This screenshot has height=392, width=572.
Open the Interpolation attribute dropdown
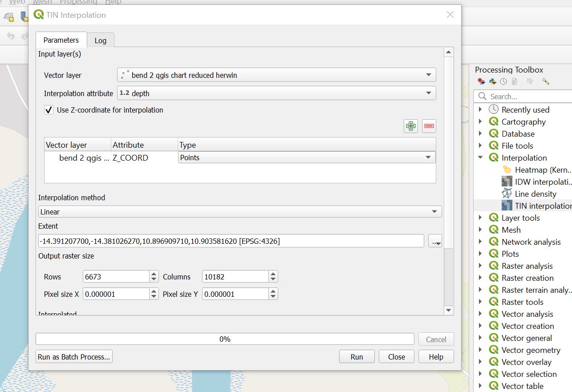276,93
